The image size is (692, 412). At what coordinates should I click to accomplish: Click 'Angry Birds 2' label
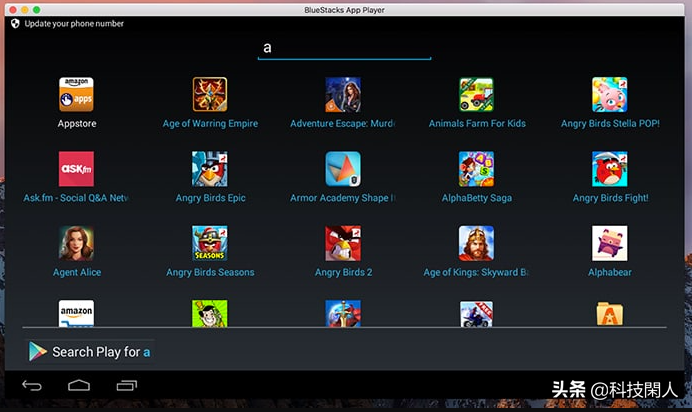click(x=343, y=273)
